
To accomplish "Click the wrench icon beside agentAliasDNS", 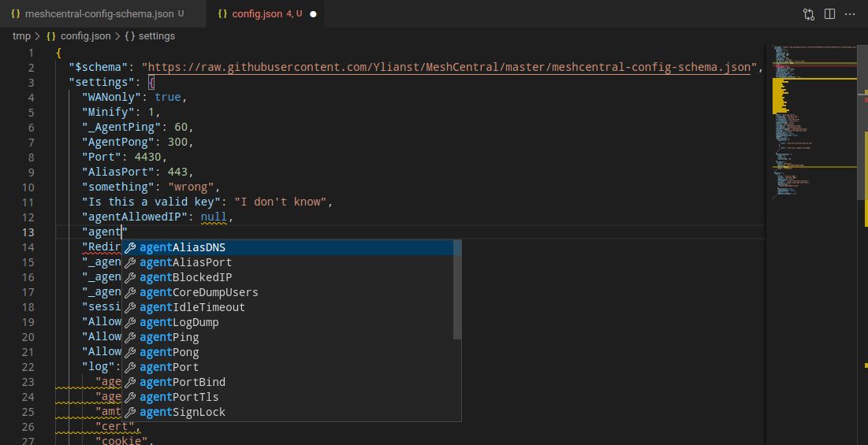I will click(x=131, y=248).
